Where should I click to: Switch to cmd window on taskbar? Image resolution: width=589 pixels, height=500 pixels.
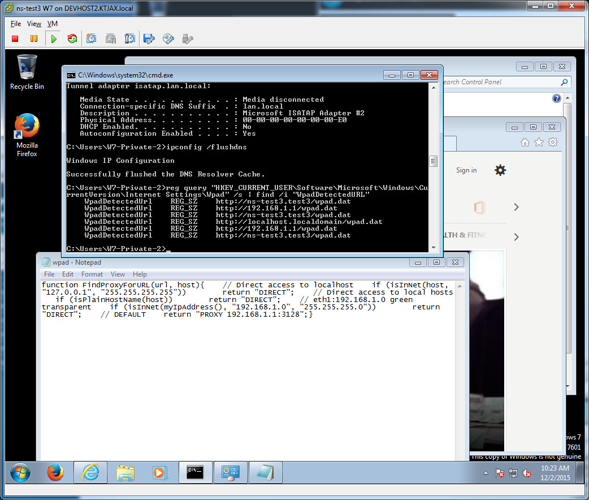tap(195, 473)
